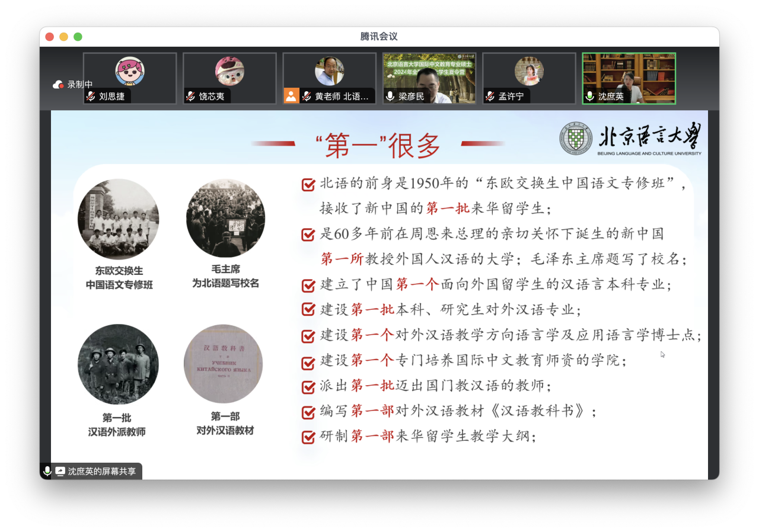The width and height of the screenshot is (759, 532).
Task: Click the 汉语教科书 textbook cover image
Action: tap(223, 364)
